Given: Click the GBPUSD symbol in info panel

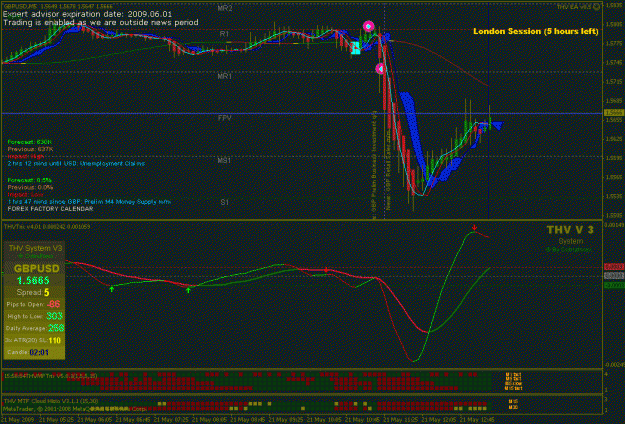Looking at the screenshot, I should pyautogui.click(x=36, y=268).
